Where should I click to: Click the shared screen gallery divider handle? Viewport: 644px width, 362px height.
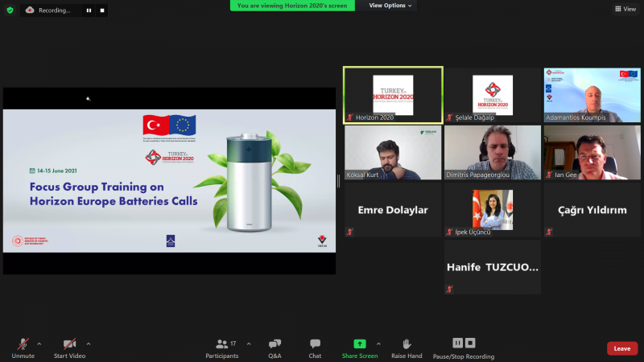338,181
